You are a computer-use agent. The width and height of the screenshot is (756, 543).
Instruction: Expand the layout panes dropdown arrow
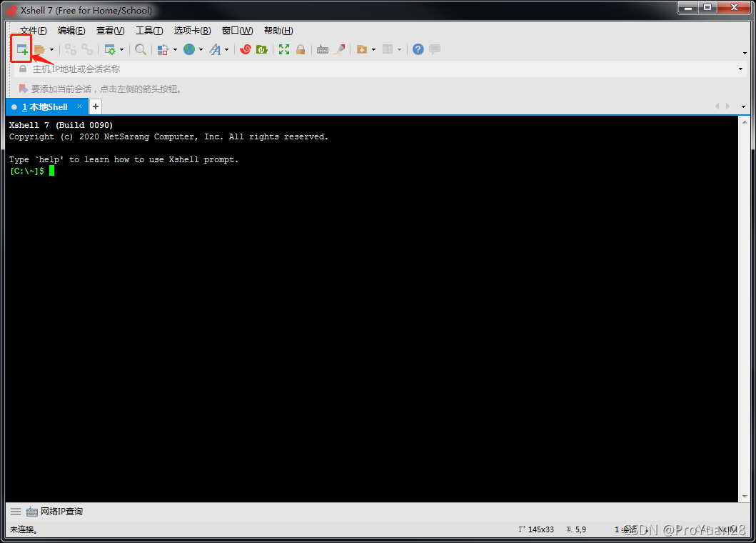399,49
